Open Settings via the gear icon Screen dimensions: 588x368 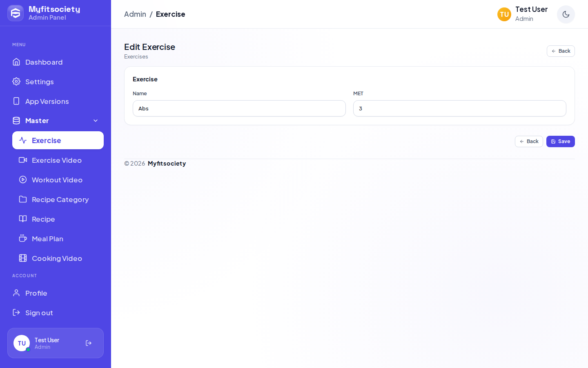click(16, 81)
